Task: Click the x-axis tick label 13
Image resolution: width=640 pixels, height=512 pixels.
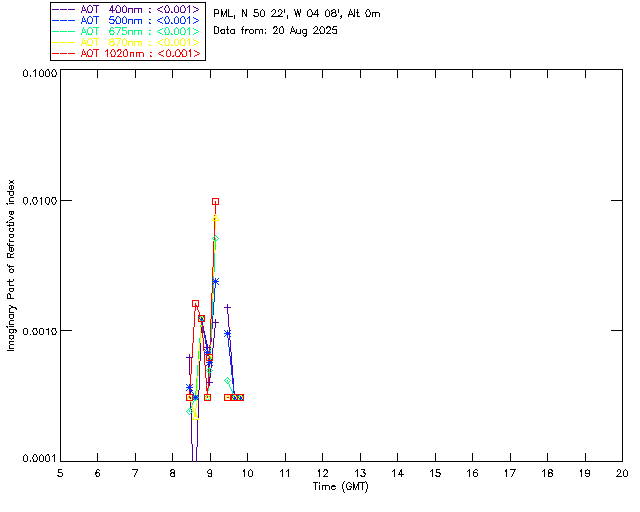Action: point(360,473)
